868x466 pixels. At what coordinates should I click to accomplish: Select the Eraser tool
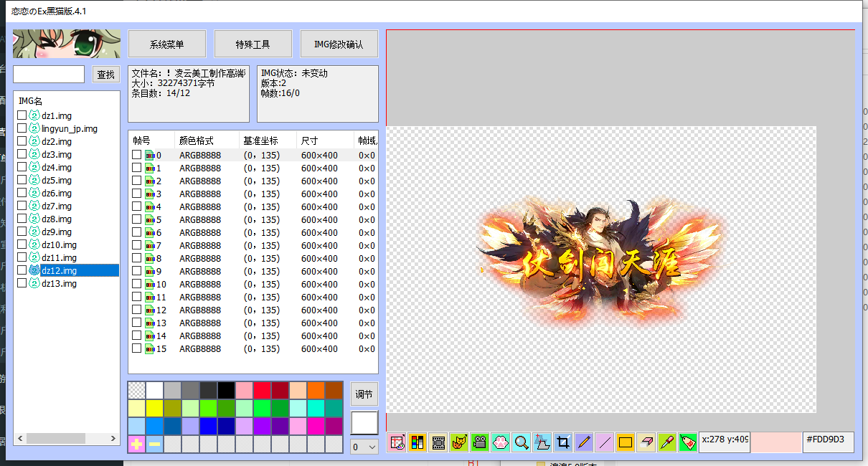click(x=644, y=442)
